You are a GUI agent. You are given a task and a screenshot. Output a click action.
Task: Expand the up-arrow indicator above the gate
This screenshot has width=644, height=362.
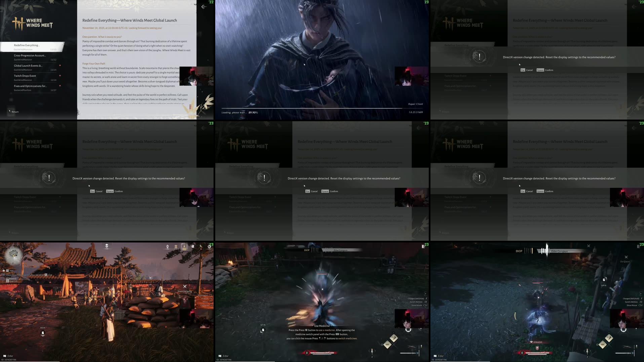107,245
